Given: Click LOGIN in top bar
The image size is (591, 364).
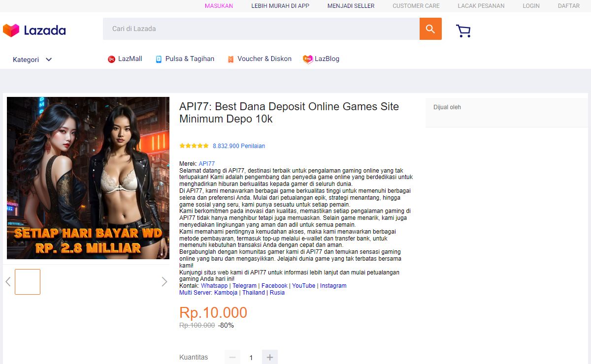Looking at the screenshot, I should [531, 6].
